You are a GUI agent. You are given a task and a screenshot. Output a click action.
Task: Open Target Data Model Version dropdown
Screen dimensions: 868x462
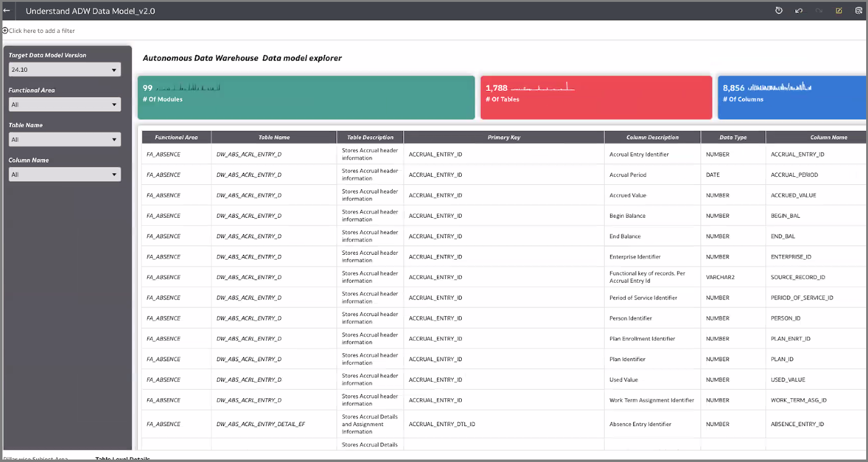pyautogui.click(x=65, y=70)
